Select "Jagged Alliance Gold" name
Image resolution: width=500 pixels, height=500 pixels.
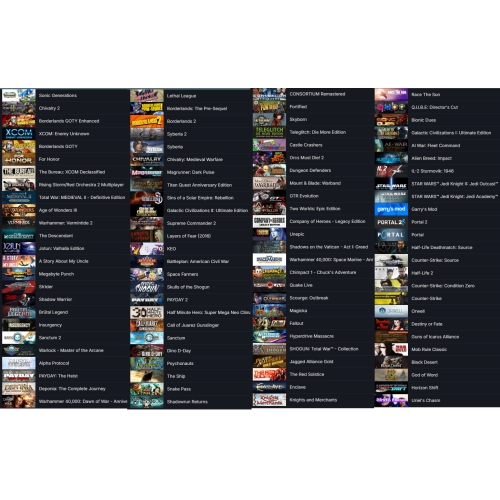311,361
